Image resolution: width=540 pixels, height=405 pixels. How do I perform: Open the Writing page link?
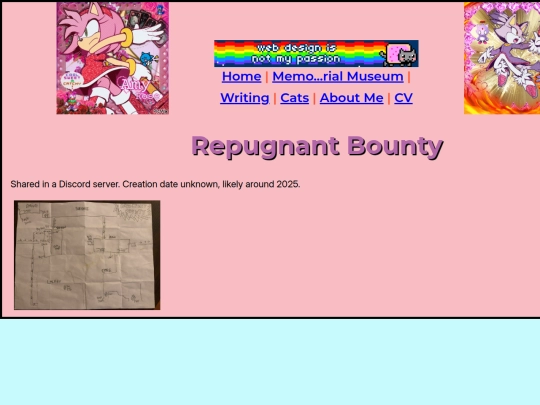coord(245,98)
